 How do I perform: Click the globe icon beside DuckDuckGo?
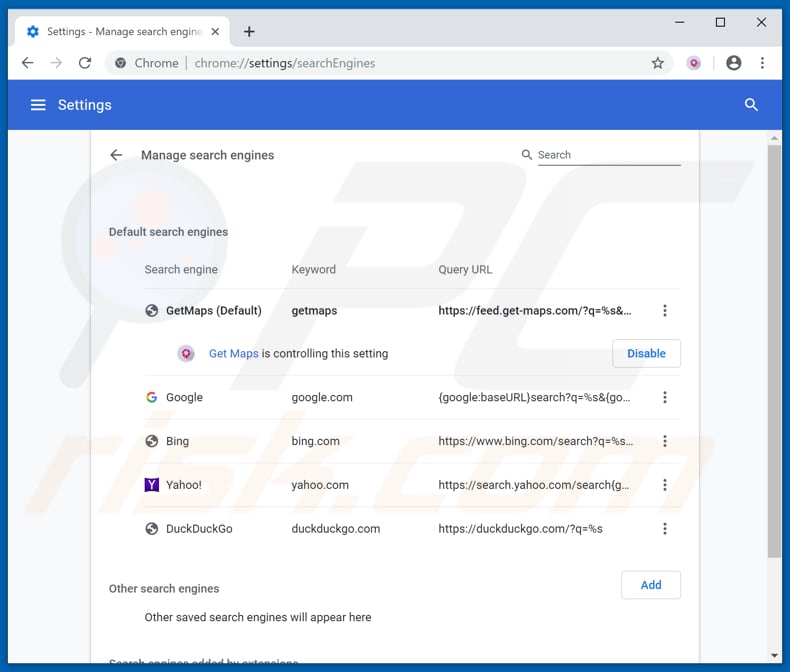[x=151, y=528]
